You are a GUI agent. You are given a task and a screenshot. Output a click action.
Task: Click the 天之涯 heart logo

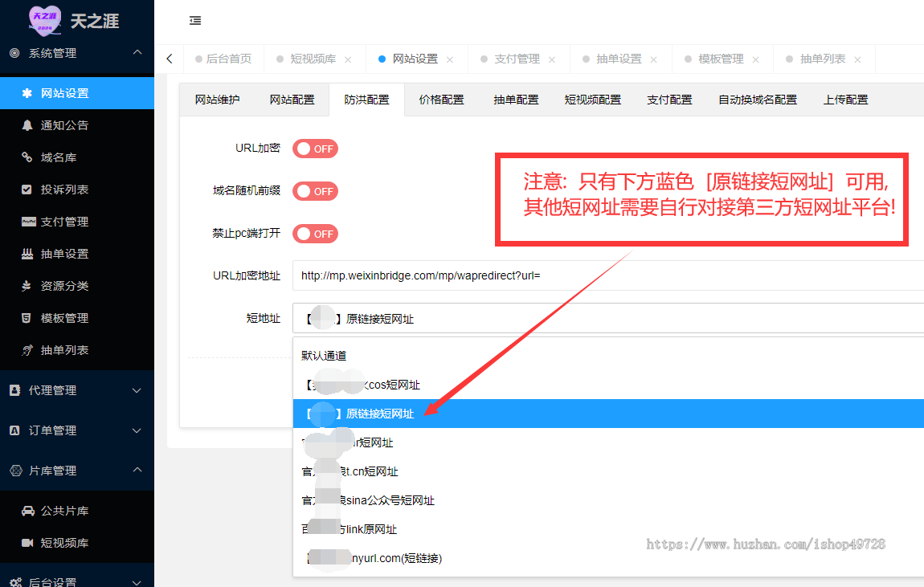(x=45, y=19)
